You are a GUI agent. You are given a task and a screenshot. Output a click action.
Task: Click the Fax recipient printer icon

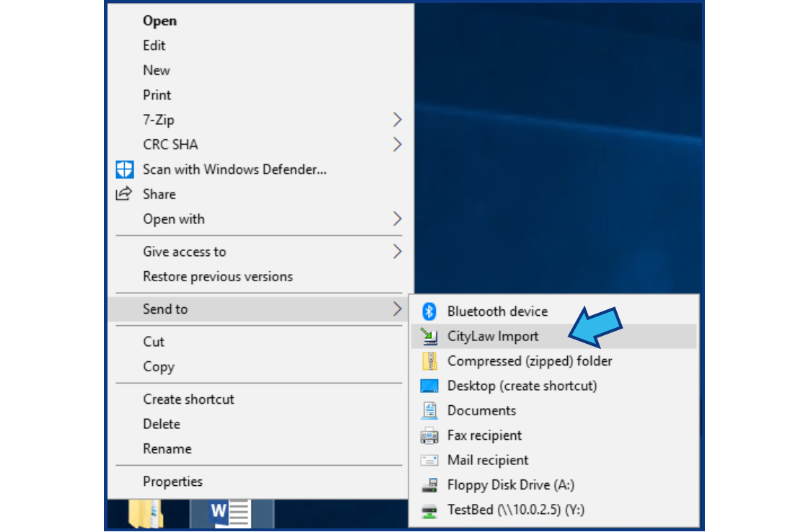coord(429,435)
